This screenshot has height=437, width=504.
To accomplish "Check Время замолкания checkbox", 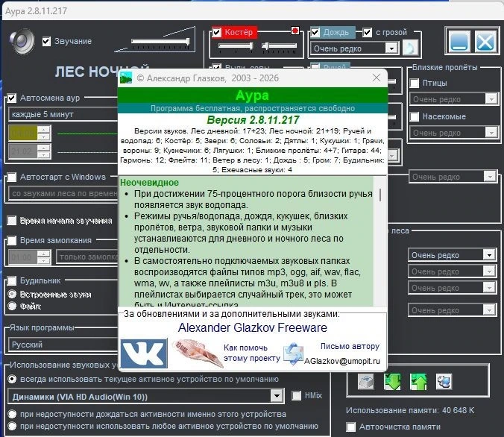I will [x=12, y=241].
